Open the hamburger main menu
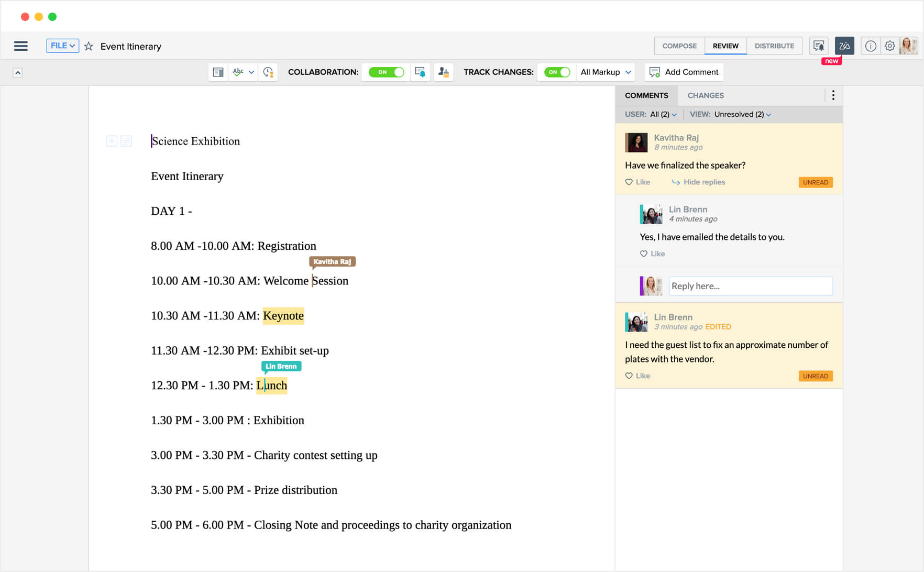 point(21,46)
